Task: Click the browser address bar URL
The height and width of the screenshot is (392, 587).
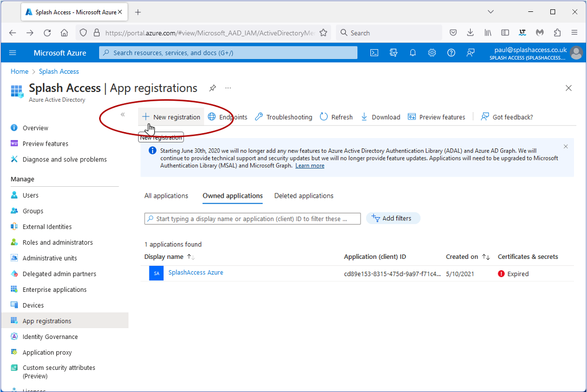Action: point(210,33)
